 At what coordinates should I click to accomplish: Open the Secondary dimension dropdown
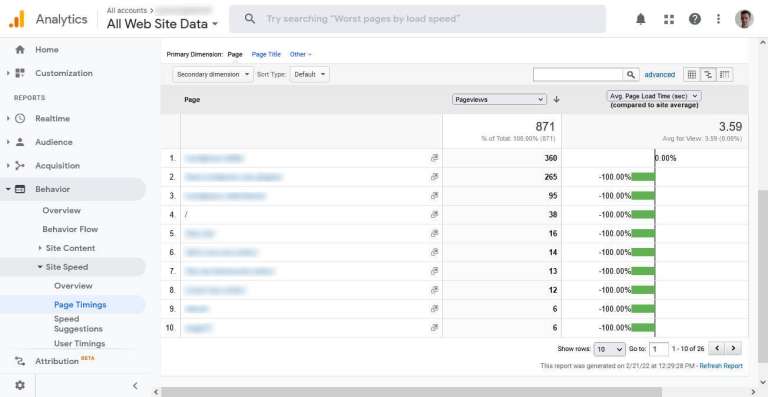(213, 74)
